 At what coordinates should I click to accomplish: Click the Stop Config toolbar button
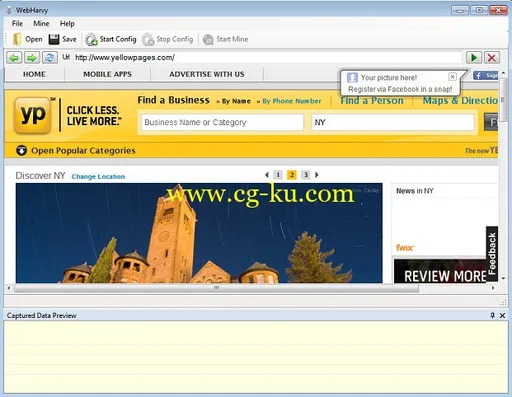pyautogui.click(x=167, y=39)
